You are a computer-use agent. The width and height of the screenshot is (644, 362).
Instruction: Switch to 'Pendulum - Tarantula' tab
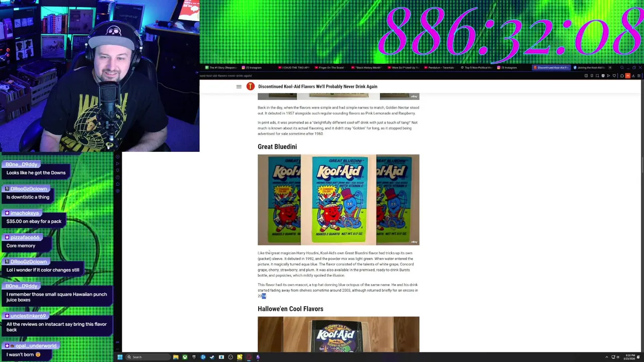pyautogui.click(x=440, y=68)
